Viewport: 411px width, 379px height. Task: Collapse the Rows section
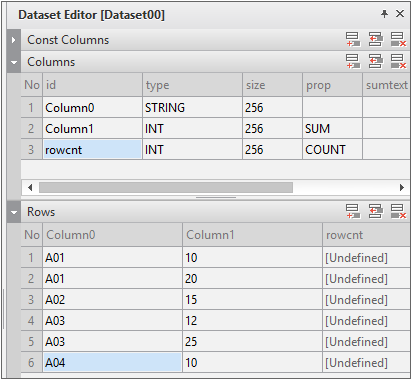(x=14, y=212)
